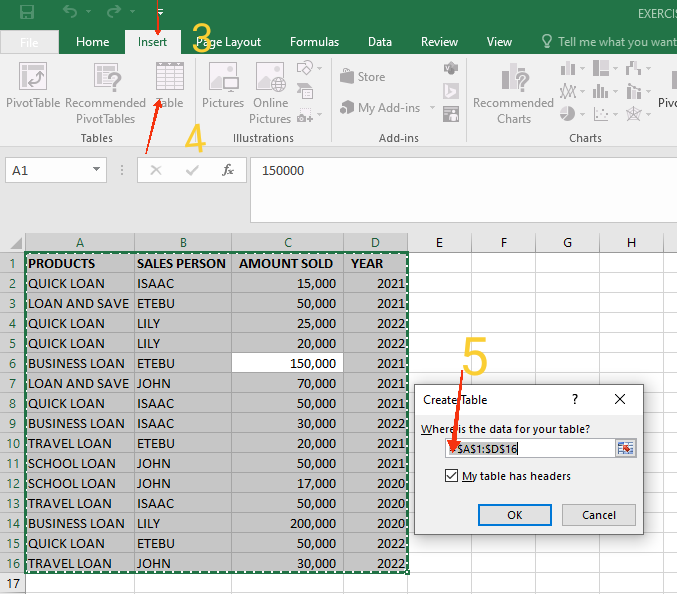Click the Visio Data Visualizer add-in icon
This screenshot has width=677, height=594.
(451, 68)
